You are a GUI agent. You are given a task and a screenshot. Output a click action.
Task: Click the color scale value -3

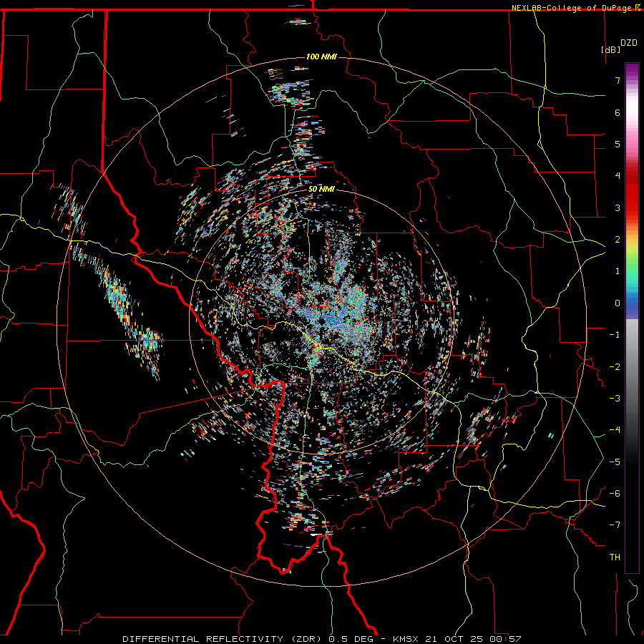coord(615,399)
